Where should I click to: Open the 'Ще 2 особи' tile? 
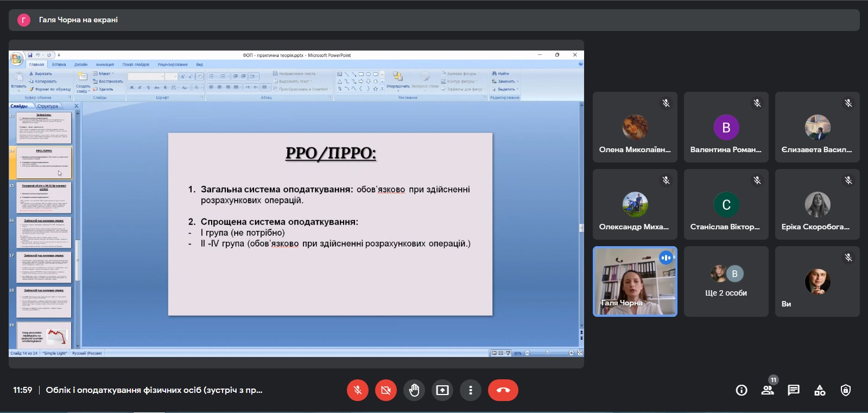[x=726, y=281]
